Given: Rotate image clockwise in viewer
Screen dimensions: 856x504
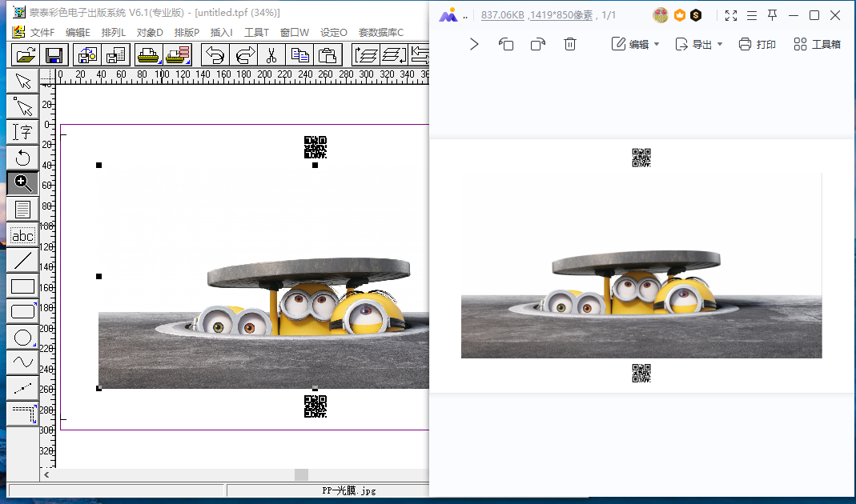Looking at the screenshot, I should click(538, 44).
